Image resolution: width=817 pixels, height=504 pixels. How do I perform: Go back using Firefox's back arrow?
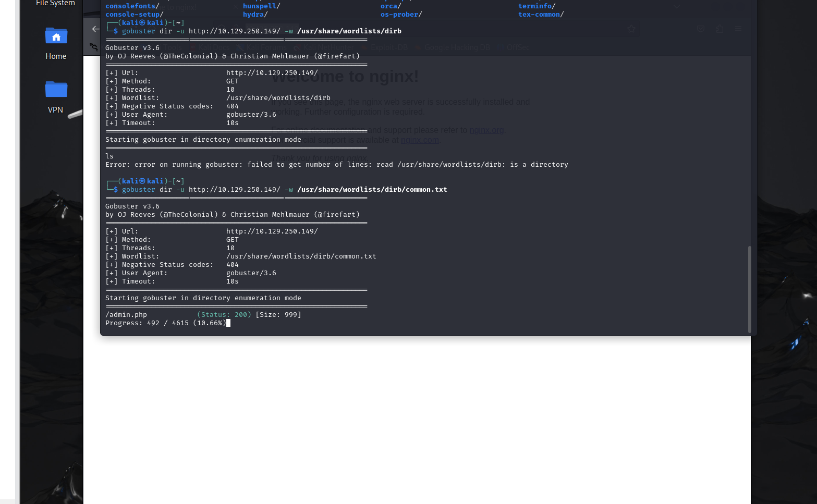95,29
